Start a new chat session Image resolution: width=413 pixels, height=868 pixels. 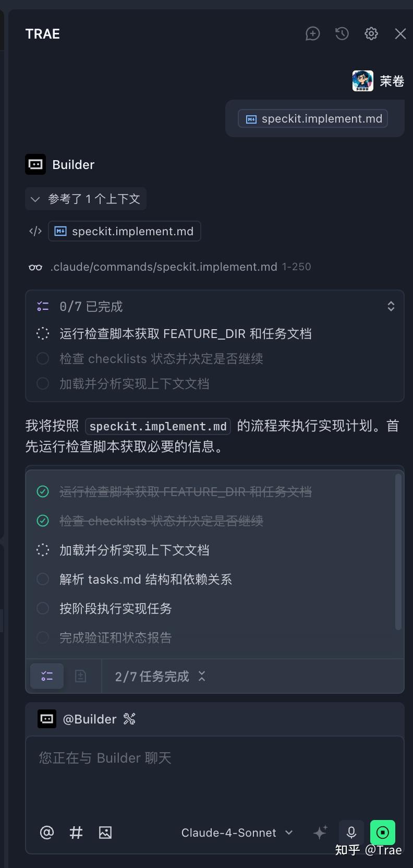coord(312,33)
